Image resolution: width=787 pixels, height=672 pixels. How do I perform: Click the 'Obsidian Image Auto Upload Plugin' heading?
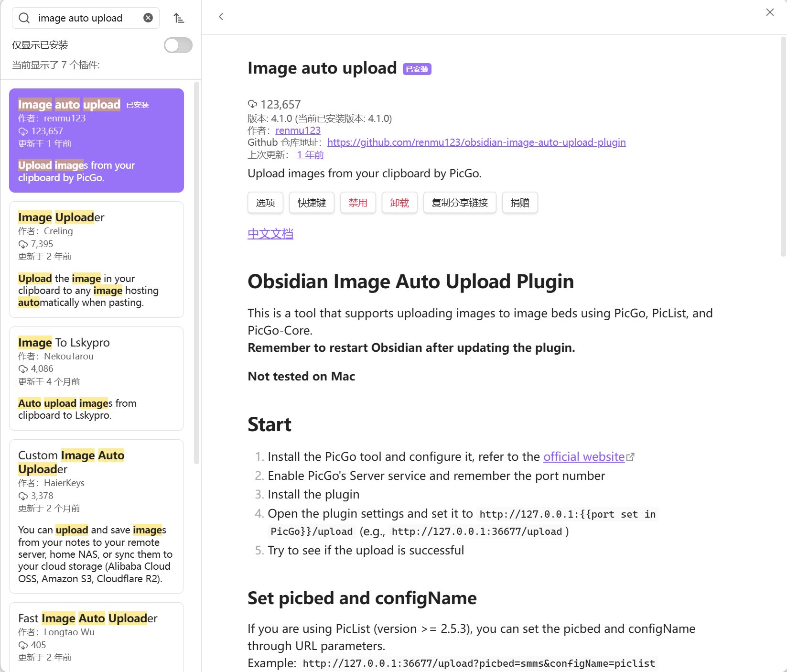click(x=410, y=282)
